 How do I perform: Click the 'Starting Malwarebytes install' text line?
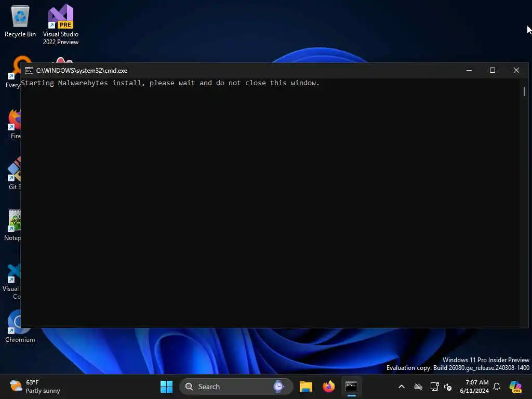[x=170, y=83]
